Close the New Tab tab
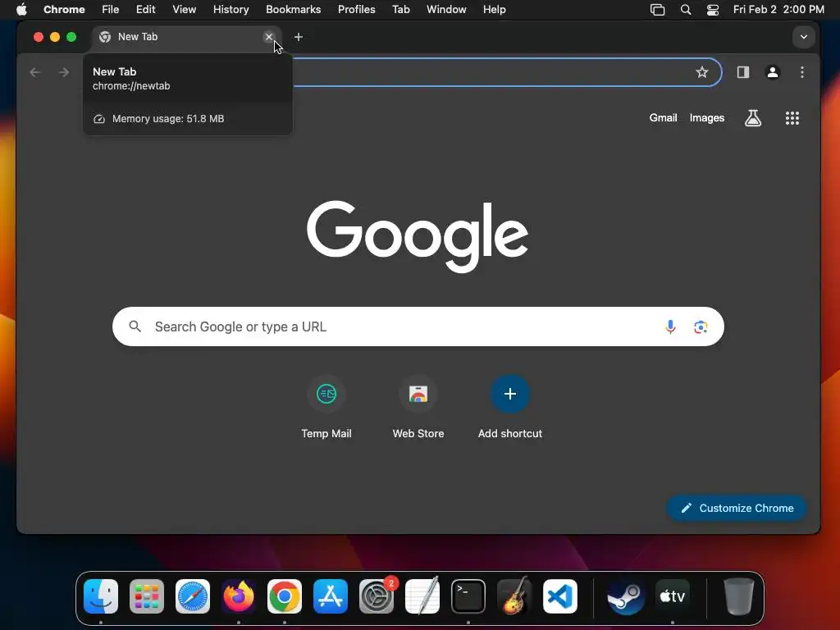840x630 pixels. pos(269,37)
